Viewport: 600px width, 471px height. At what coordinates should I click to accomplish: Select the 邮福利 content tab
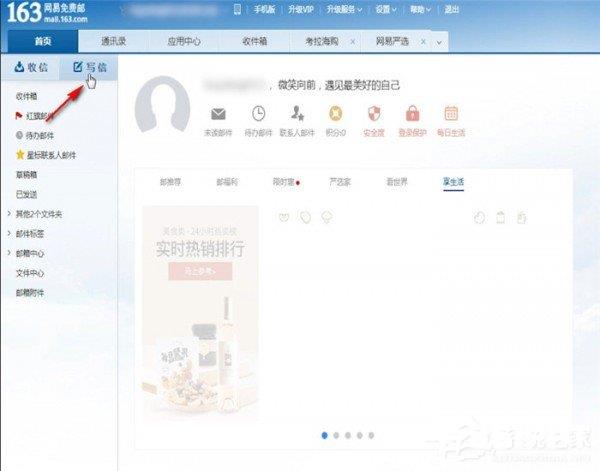click(227, 182)
